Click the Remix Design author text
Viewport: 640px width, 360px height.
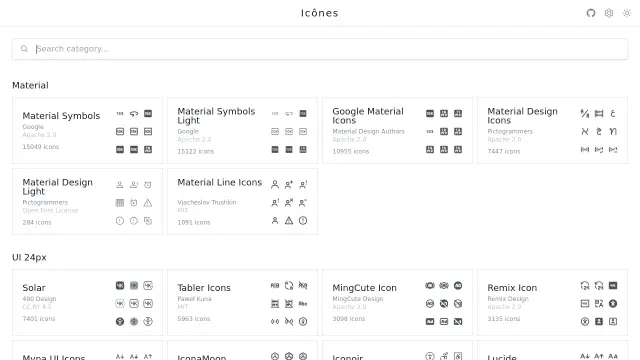click(508, 299)
